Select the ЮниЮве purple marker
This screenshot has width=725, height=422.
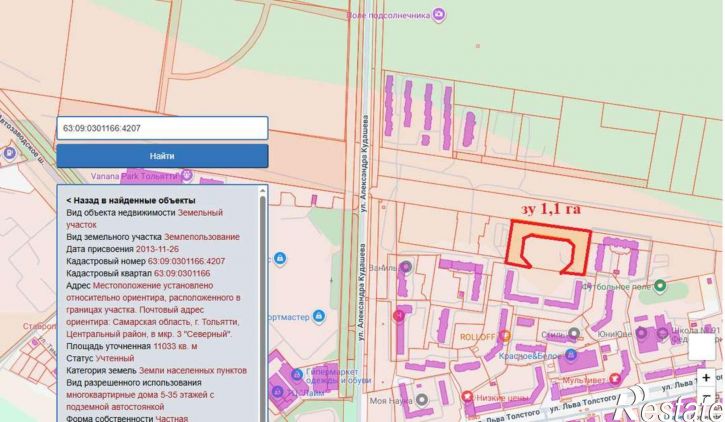tap(641, 332)
